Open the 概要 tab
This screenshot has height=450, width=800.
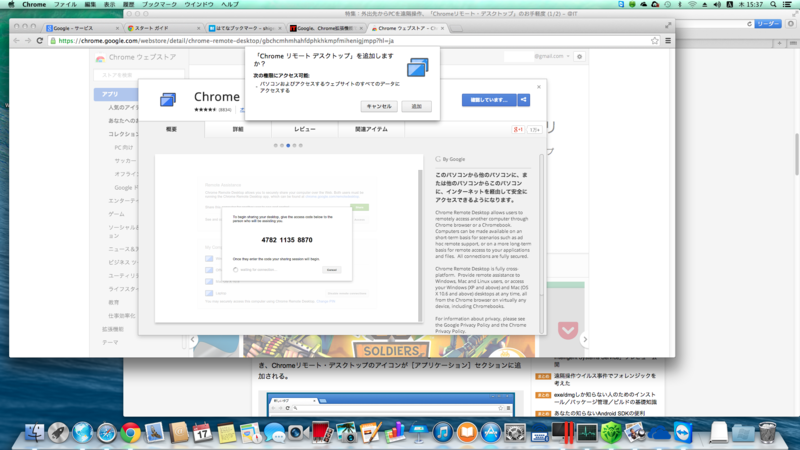tap(171, 130)
